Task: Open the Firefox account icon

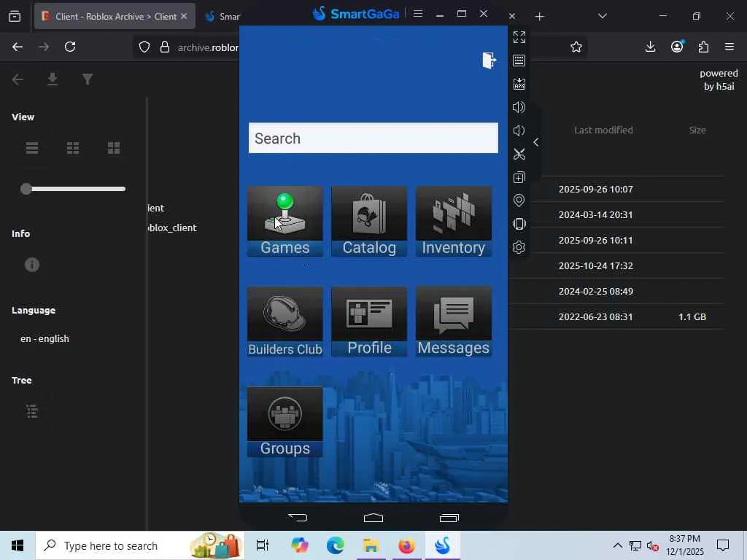Action: tap(677, 46)
